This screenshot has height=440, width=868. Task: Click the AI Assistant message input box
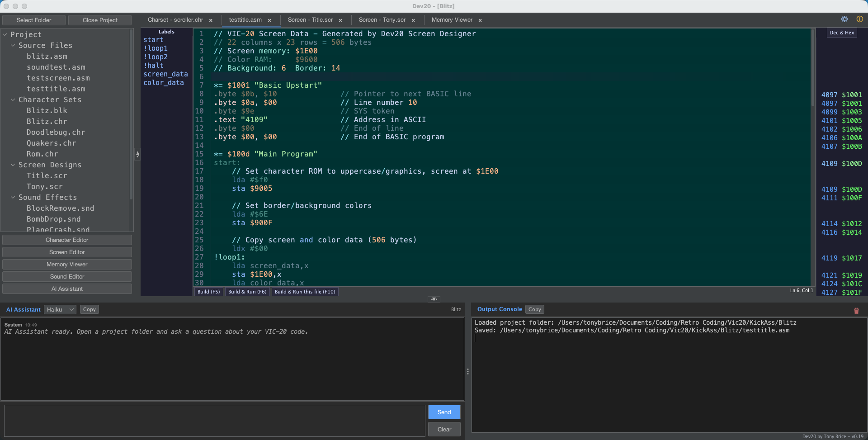coord(214,420)
